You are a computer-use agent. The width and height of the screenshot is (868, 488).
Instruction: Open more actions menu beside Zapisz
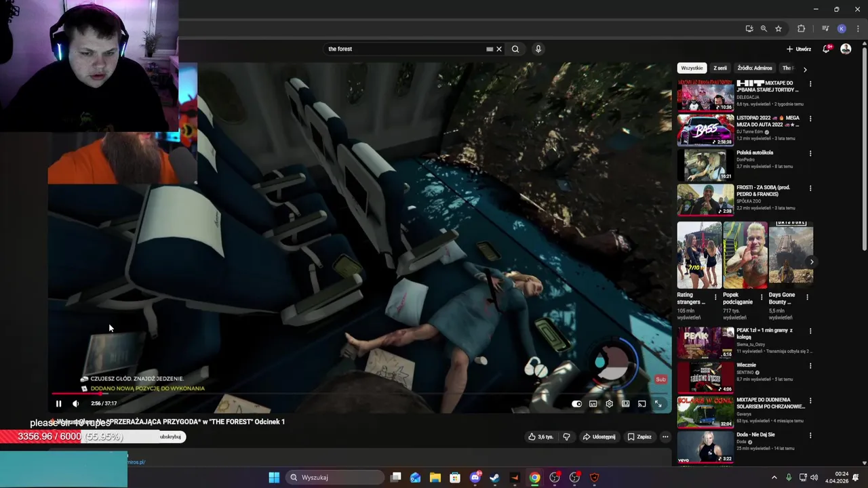[665, 436]
